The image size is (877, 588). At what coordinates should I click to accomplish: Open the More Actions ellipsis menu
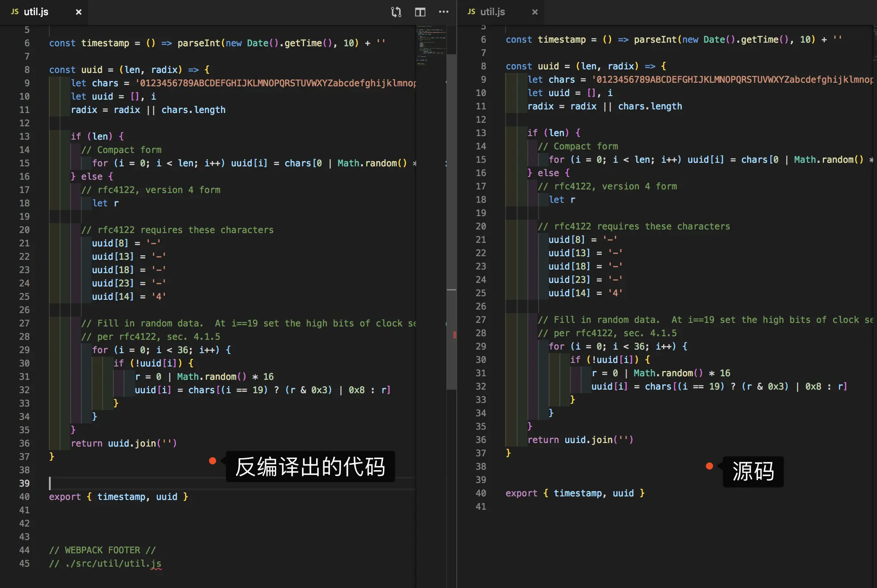(443, 12)
